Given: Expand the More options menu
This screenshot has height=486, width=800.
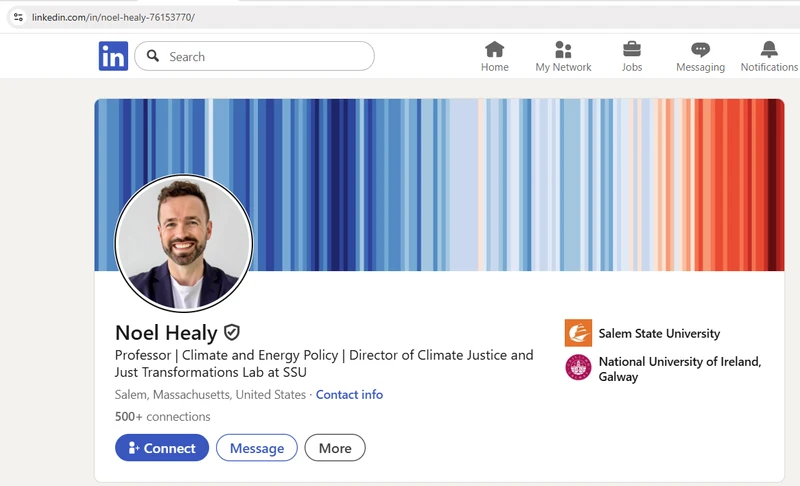Looking at the screenshot, I should tap(335, 448).
